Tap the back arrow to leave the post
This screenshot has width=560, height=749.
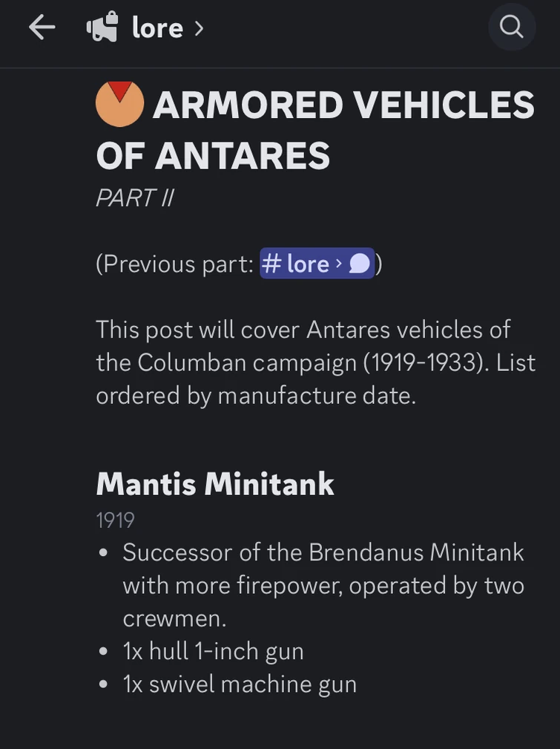[x=42, y=27]
